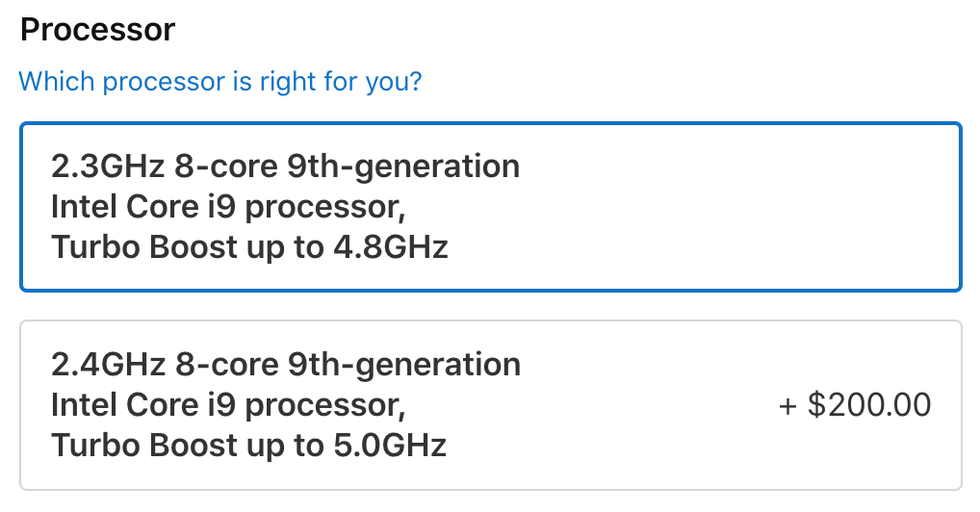Open the "Which processor is right for you?" link
The height and width of the screenshot is (512, 980).
(x=219, y=81)
